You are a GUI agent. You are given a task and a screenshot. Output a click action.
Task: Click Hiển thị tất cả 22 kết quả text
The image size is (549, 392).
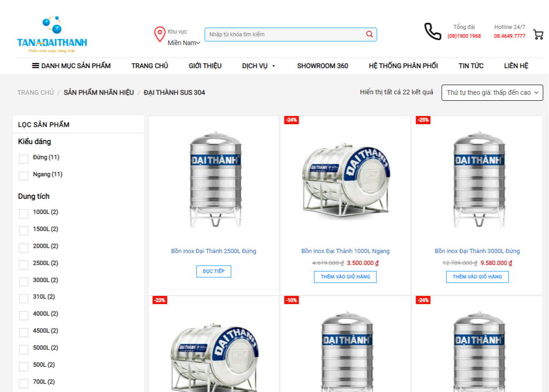(396, 92)
